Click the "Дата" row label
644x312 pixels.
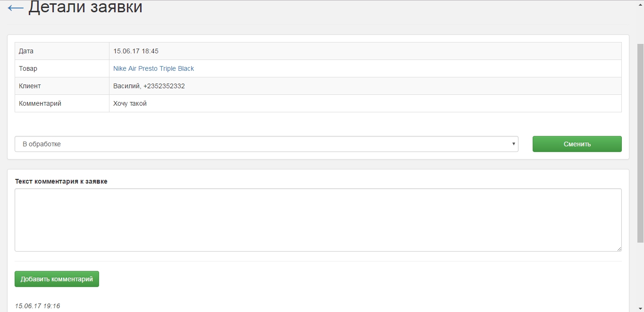coord(26,51)
